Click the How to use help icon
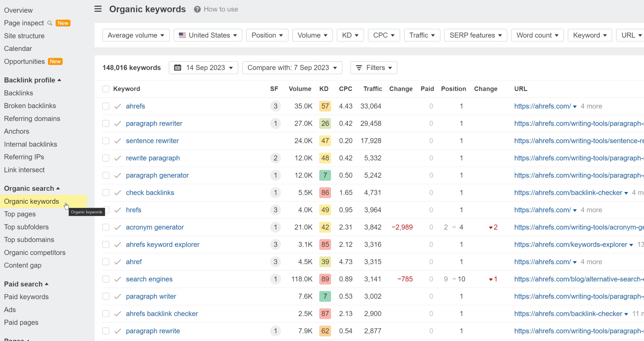Image resolution: width=644 pixels, height=341 pixels. [x=197, y=9]
